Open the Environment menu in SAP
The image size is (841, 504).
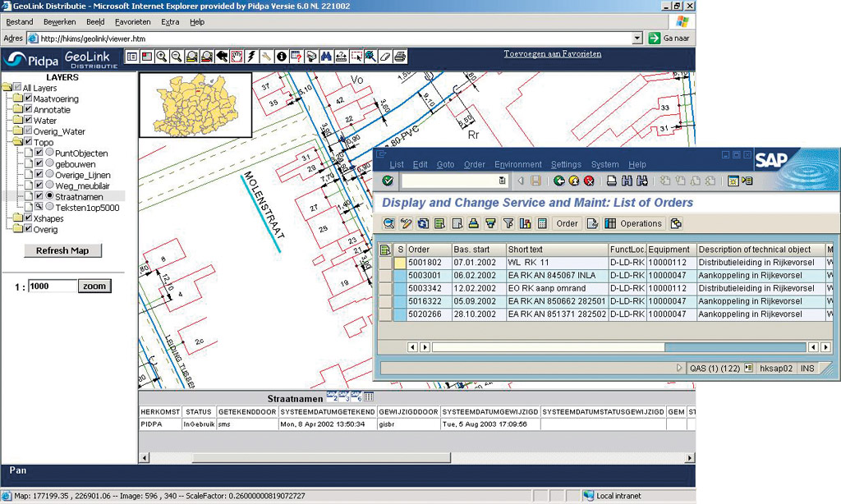[517, 165]
